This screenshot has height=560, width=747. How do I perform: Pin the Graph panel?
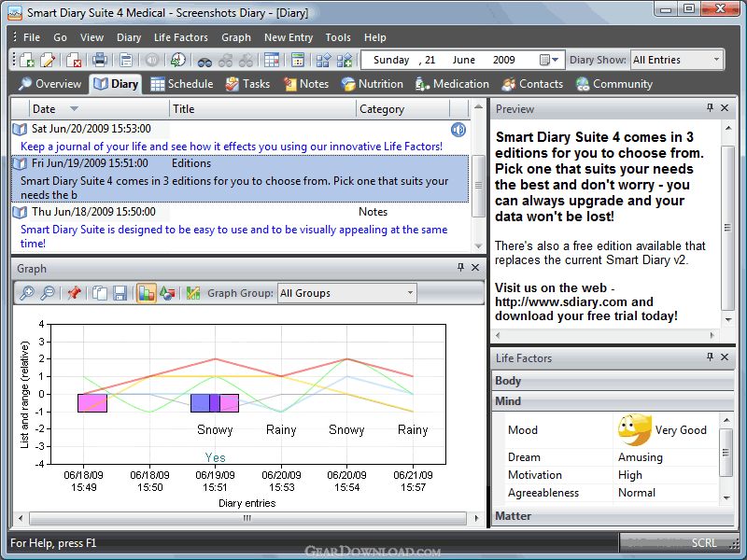point(460,268)
